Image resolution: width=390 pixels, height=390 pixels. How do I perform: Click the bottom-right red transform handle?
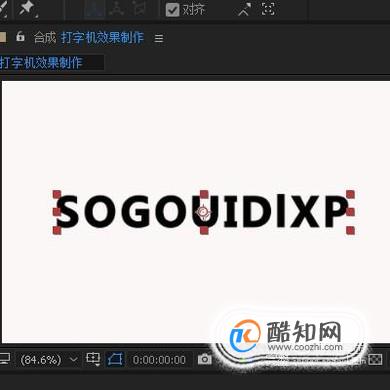pyautogui.click(x=350, y=230)
